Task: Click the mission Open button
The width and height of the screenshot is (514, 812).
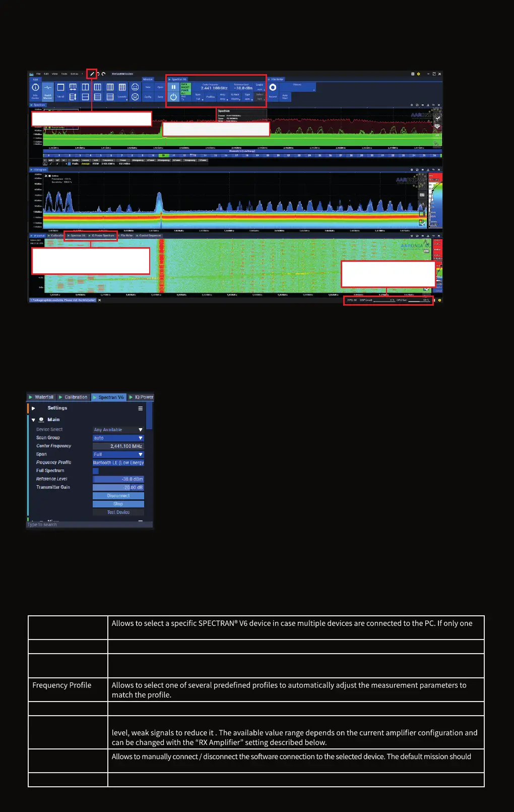Action: click(160, 87)
